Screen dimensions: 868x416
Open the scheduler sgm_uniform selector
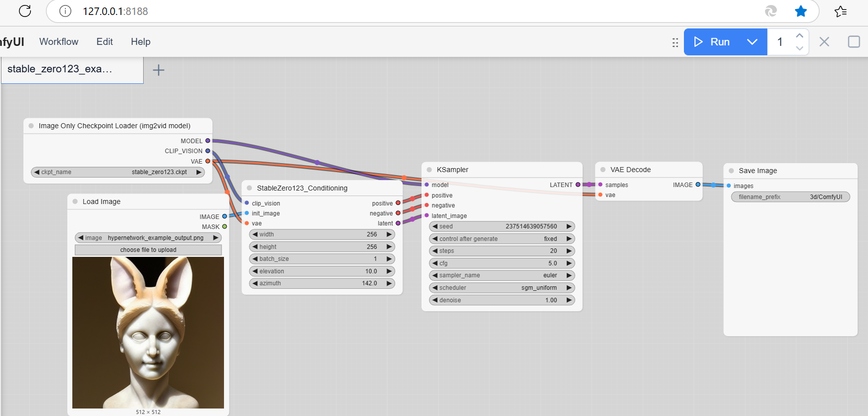pos(502,288)
